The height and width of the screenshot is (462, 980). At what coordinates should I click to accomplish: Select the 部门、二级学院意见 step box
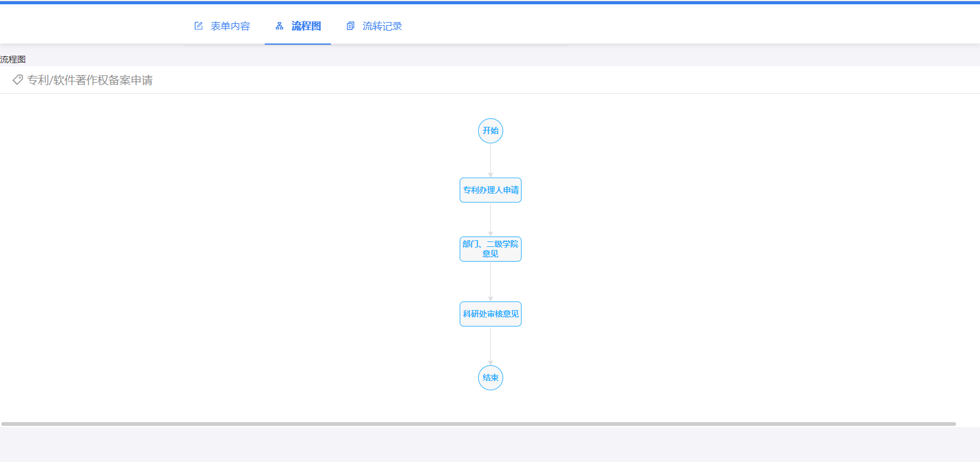click(490, 249)
